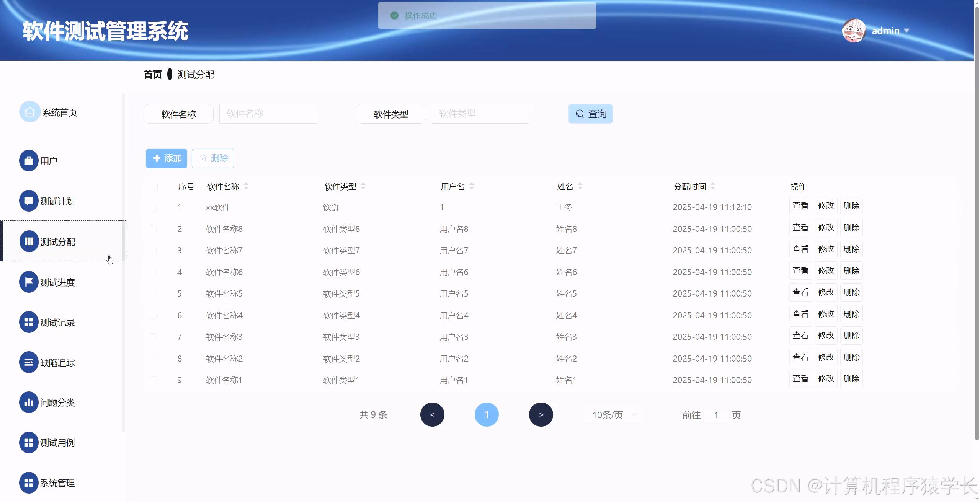Click the cell 王冬

(x=564, y=207)
